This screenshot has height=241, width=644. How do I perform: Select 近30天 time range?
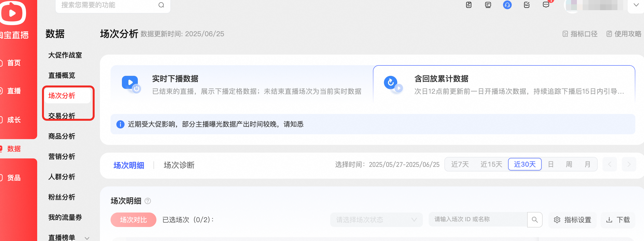[525, 164]
